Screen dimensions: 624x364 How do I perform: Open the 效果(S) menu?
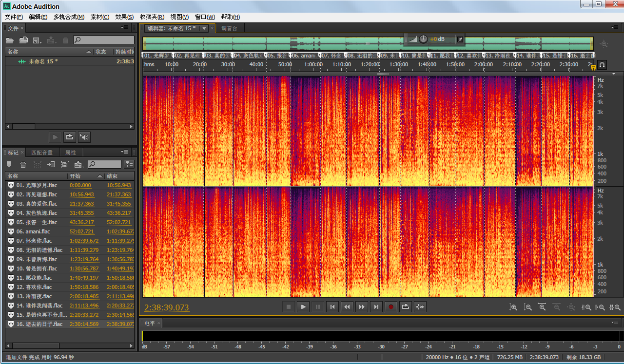tap(124, 17)
